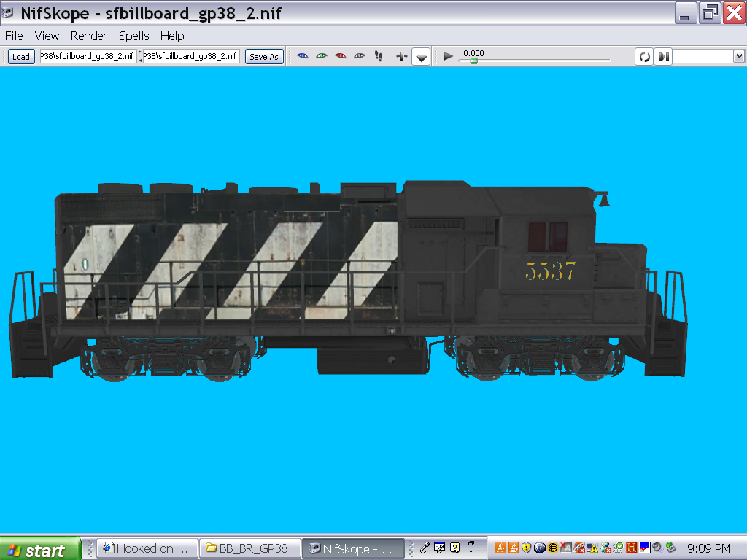Click the yellow globe tray icon
The height and width of the screenshot is (560, 747).
point(553,548)
